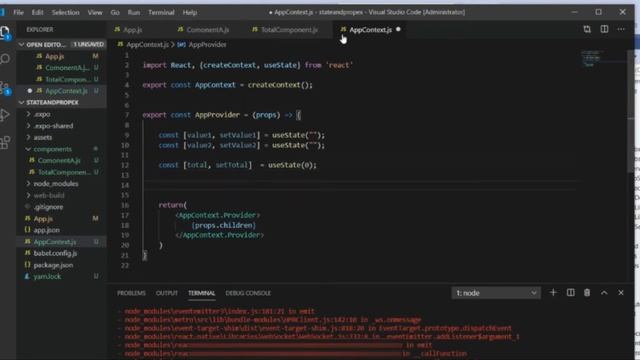Open App.js in the project tree
Image resolution: width=640 pixels, height=360 pixels.
coord(61,219)
